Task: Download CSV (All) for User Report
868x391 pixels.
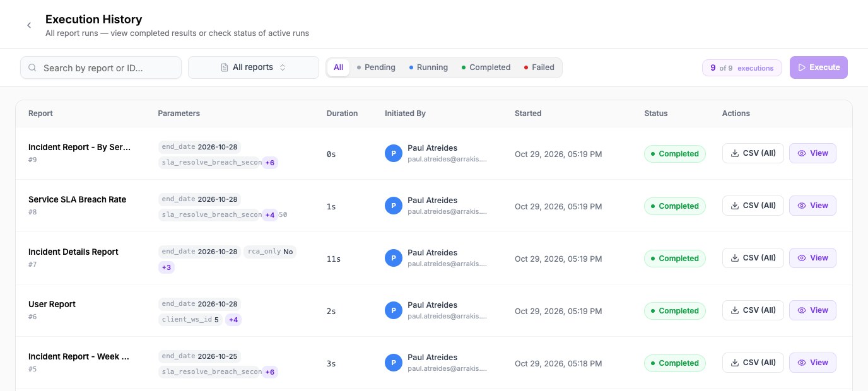Action: [753, 310]
